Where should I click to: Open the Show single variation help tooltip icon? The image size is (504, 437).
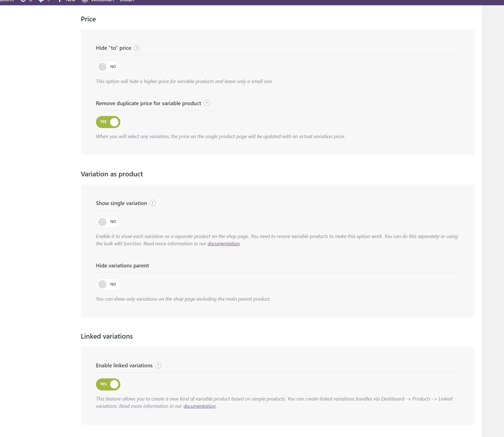[153, 203]
